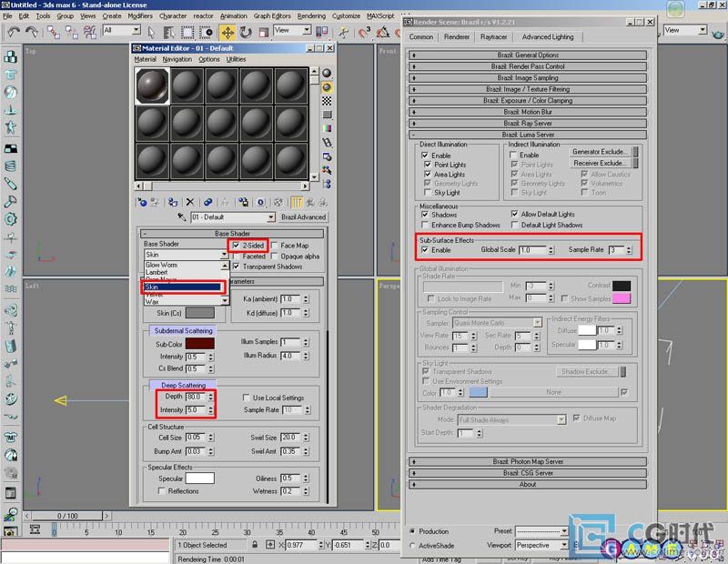Open the Skin (Cs) gray color swatch
728x564 pixels.
click(x=199, y=313)
